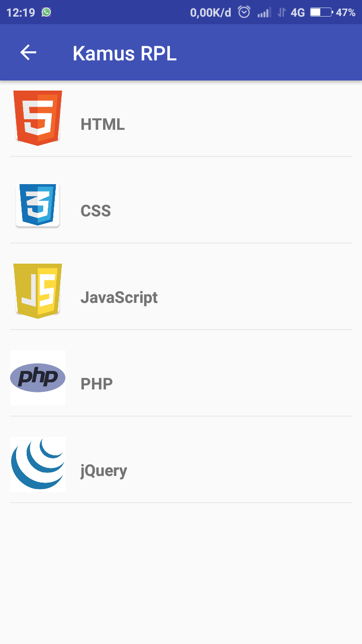Tap the blue jQuery swirl logo

[x=38, y=464]
